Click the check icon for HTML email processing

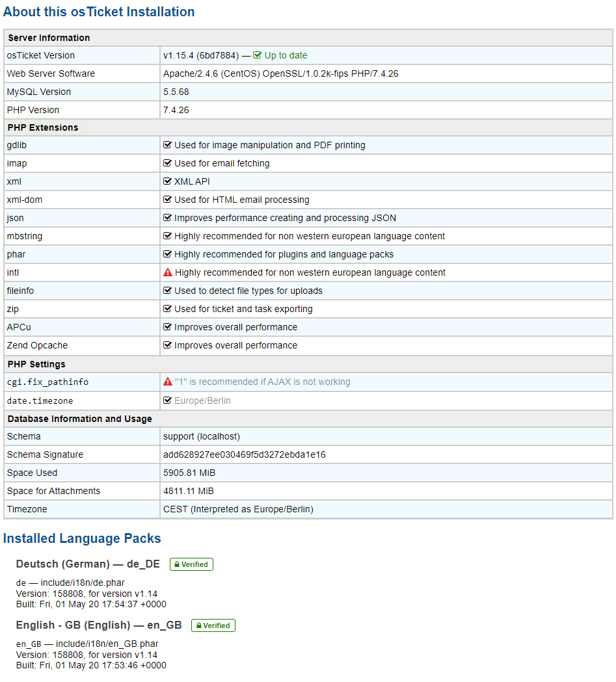[x=167, y=200]
